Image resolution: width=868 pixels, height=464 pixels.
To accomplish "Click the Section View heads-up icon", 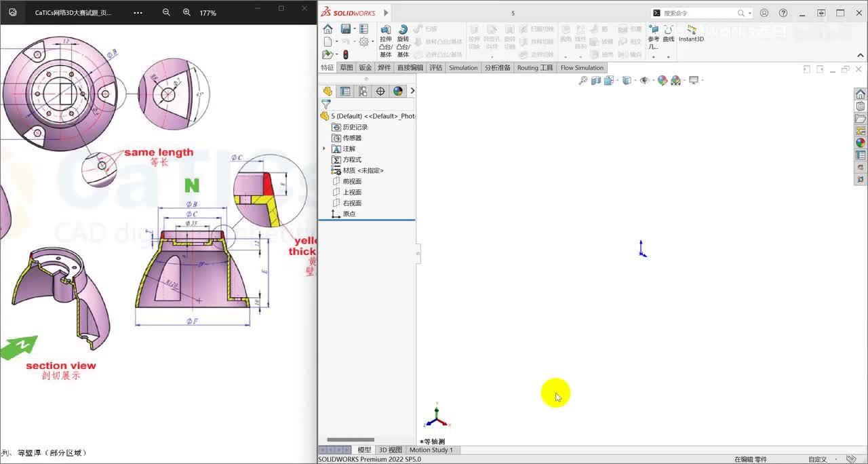I will (596, 80).
